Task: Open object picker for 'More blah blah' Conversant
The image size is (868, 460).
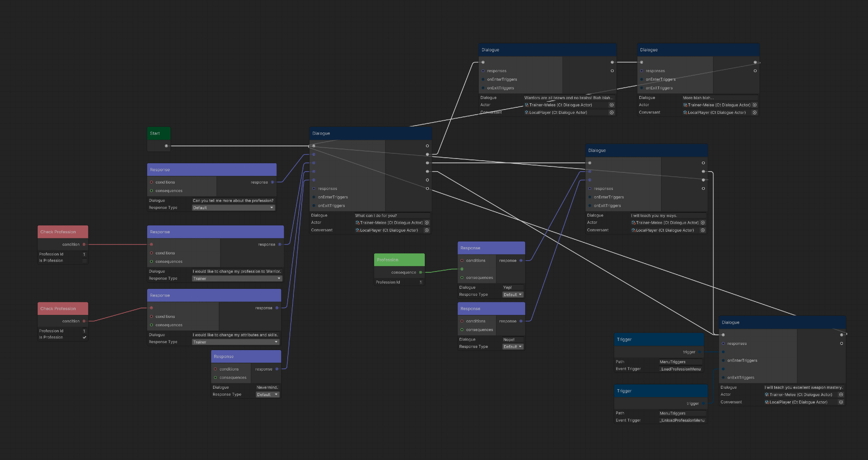Action: click(755, 113)
